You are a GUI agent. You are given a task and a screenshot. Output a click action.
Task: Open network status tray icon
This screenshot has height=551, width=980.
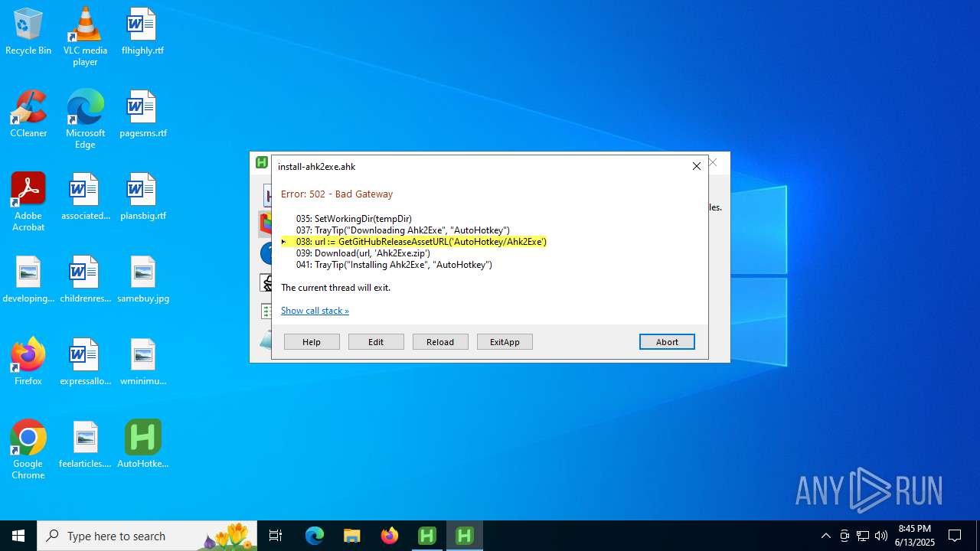(x=863, y=536)
